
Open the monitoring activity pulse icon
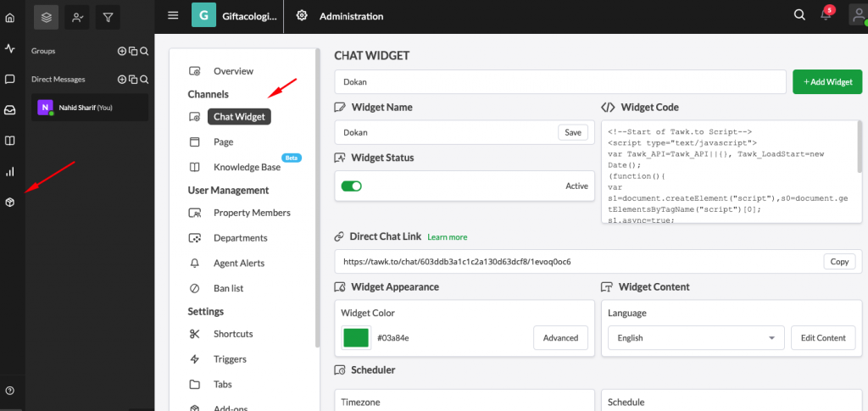9,48
